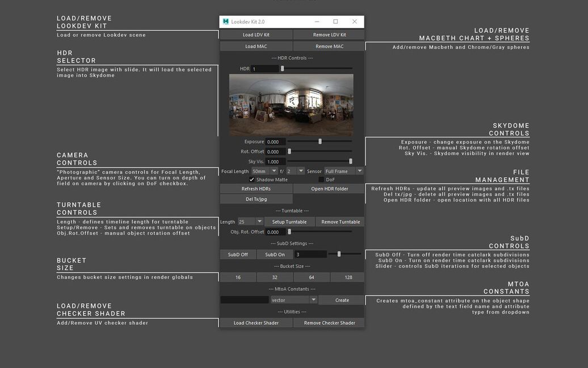The image size is (588, 368).
Task: Load the LDV Kit scene
Action: click(255, 34)
